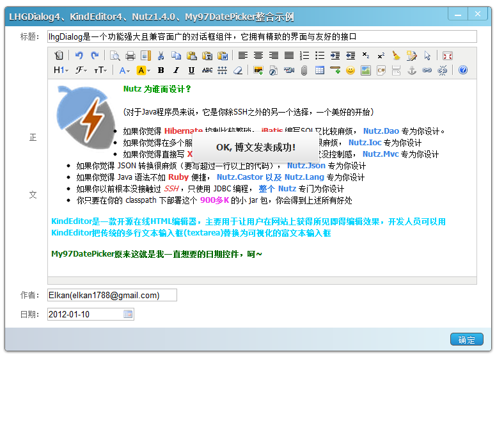Insert hyperlink with chain icon
504x430 pixels.
pos(427,70)
